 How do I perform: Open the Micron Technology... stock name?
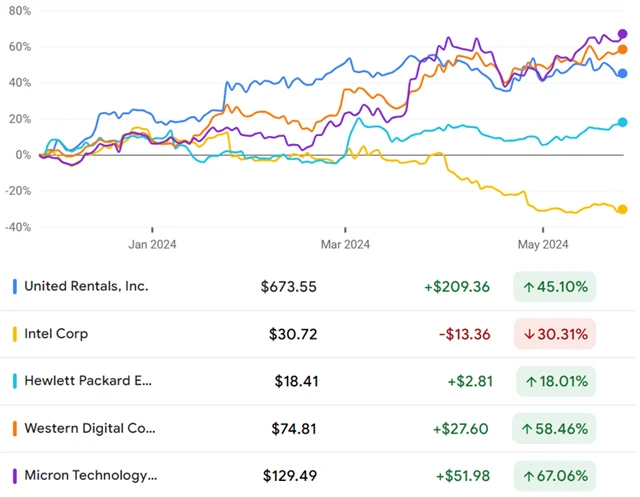coord(91,475)
